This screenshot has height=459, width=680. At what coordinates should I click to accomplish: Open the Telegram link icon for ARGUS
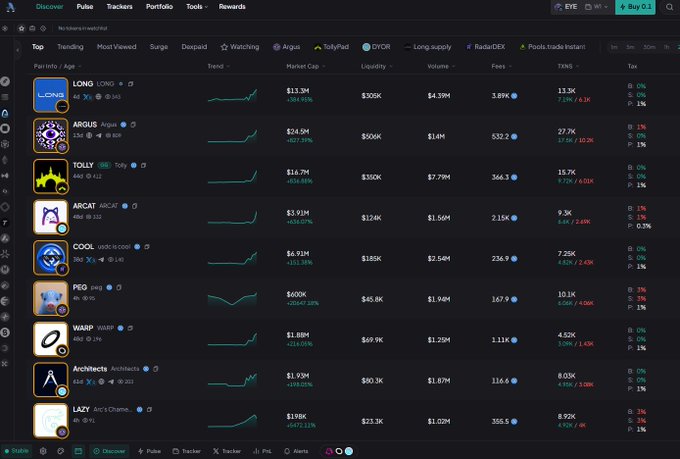coord(98,135)
